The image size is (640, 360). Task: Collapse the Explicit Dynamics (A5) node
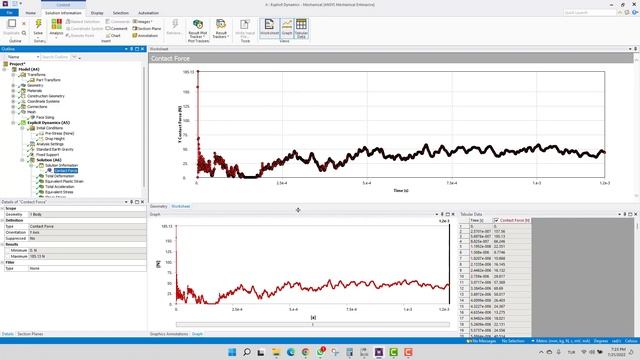click(13, 122)
